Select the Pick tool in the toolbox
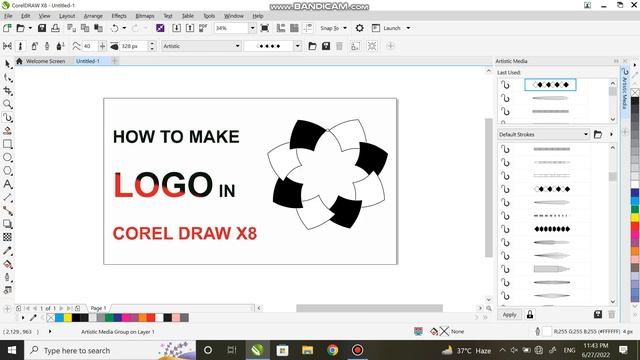Screen dimensions: 640x360 [x=7, y=64]
